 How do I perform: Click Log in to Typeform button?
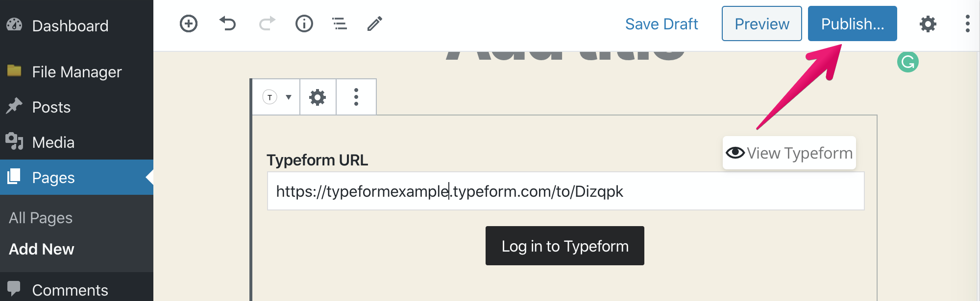click(x=565, y=246)
